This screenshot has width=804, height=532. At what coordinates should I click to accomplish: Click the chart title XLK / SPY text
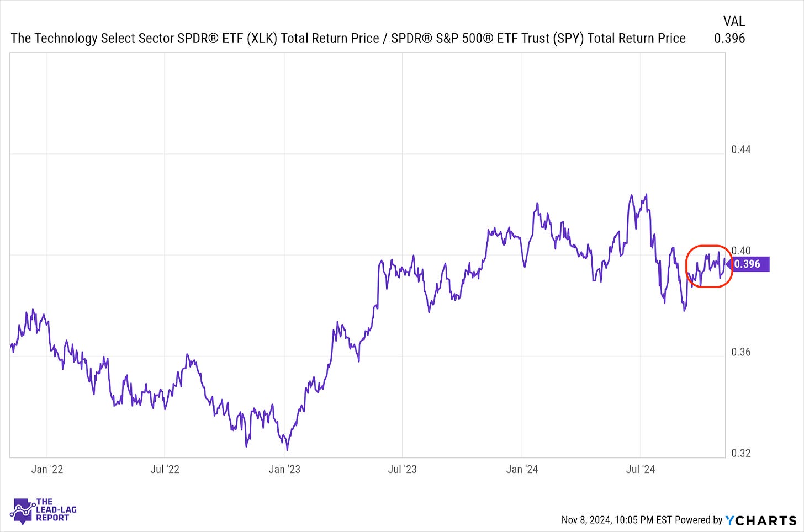coord(348,39)
